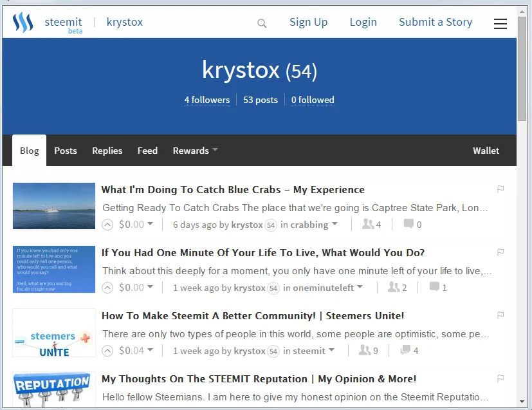This screenshot has width=532, height=410.
Task: Click the 'Hello fellow Steemians' excerpt
Action: (295, 397)
